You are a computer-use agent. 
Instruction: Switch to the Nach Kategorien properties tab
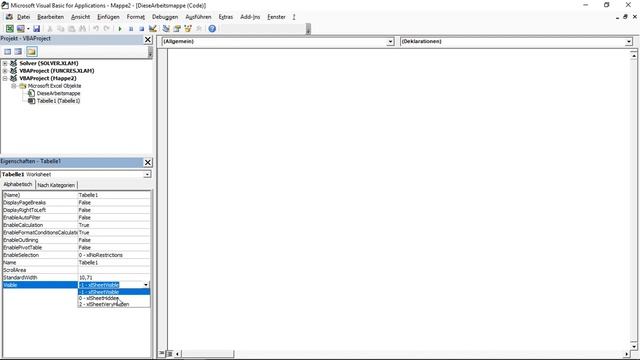(x=56, y=185)
